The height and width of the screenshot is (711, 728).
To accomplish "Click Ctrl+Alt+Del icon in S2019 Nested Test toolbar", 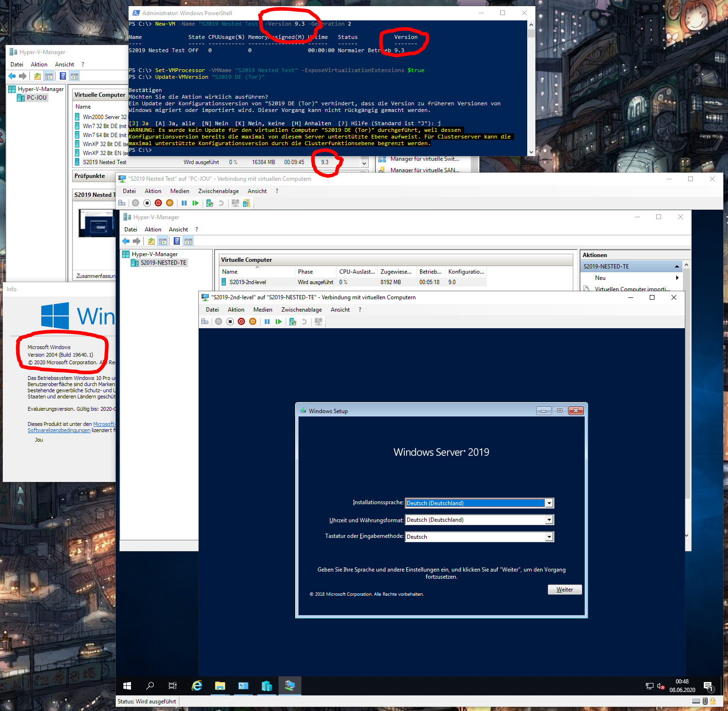I will 122,203.
